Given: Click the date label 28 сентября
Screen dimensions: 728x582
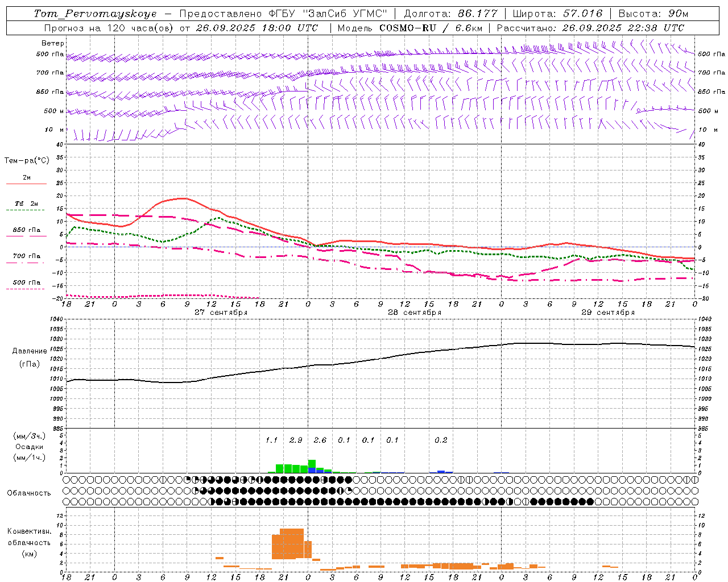Looking at the screenshot, I should [414, 312].
